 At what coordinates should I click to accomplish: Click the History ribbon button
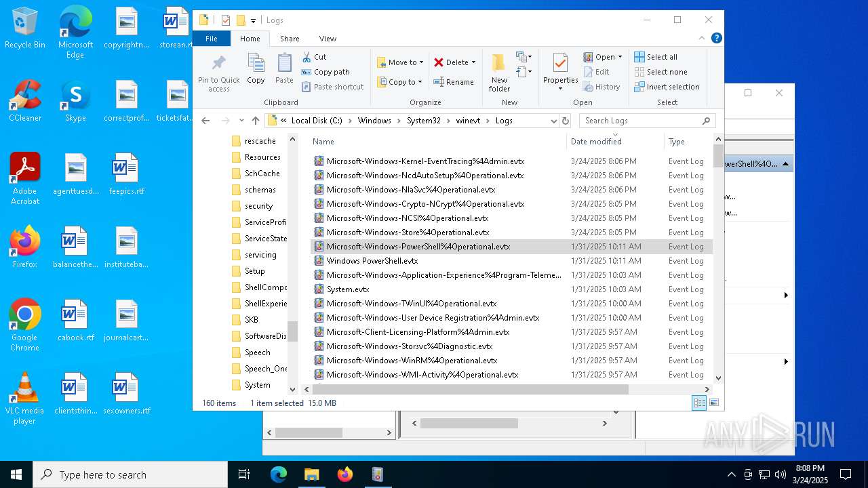click(x=601, y=87)
